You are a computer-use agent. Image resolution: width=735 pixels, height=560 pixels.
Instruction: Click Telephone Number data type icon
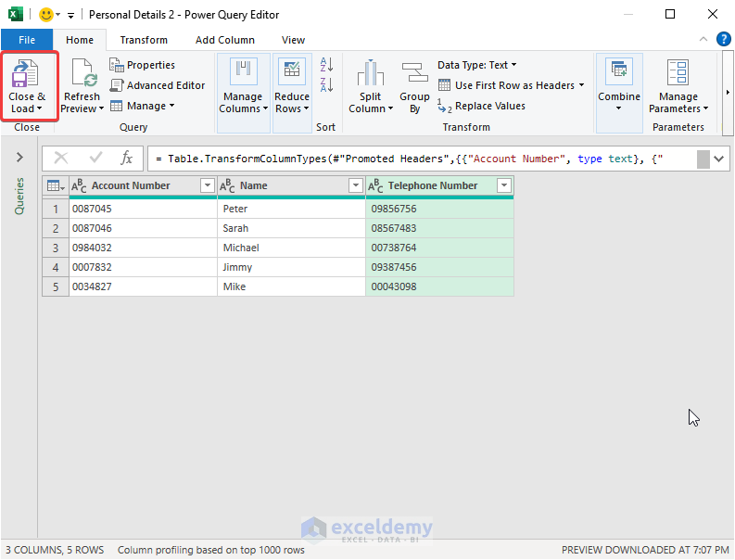click(x=375, y=185)
